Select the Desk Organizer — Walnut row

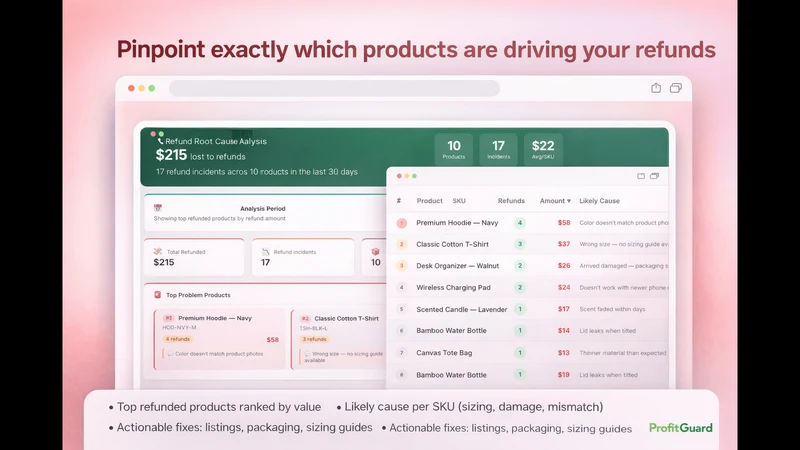coord(528,265)
